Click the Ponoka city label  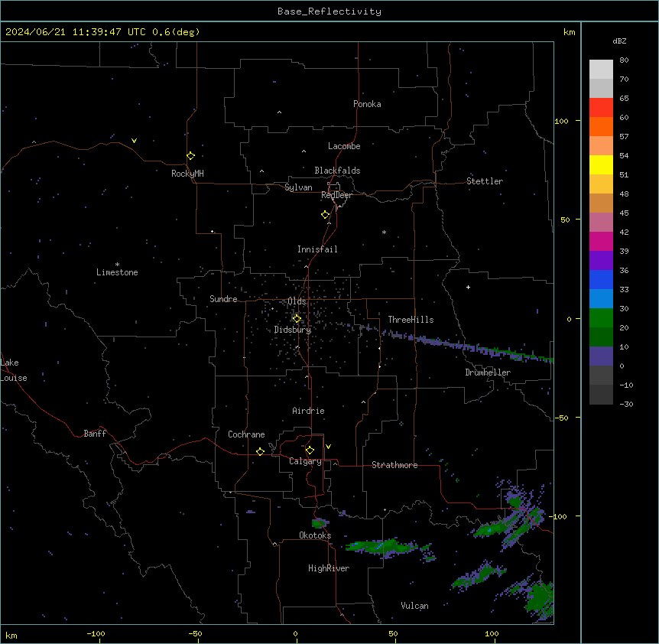coord(367,104)
